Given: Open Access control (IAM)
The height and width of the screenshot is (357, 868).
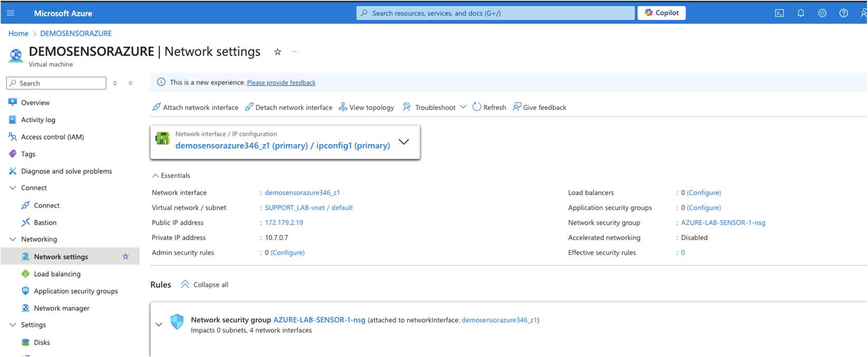Looking at the screenshot, I should pos(52,137).
